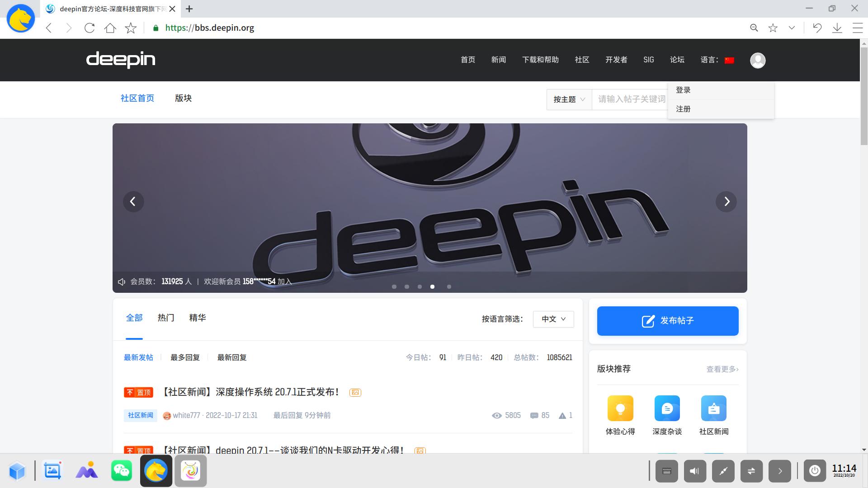Viewport: 868px width, 488px height.
Task: Click the 发布帖子 post button
Action: 667,321
